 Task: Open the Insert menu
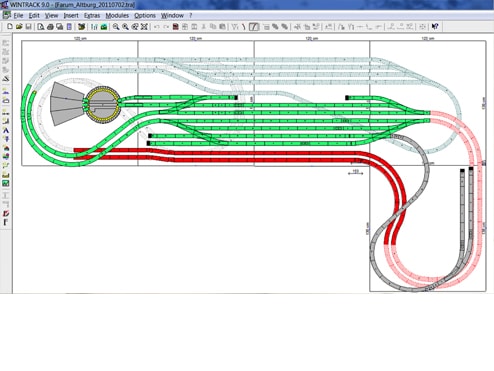(71, 16)
